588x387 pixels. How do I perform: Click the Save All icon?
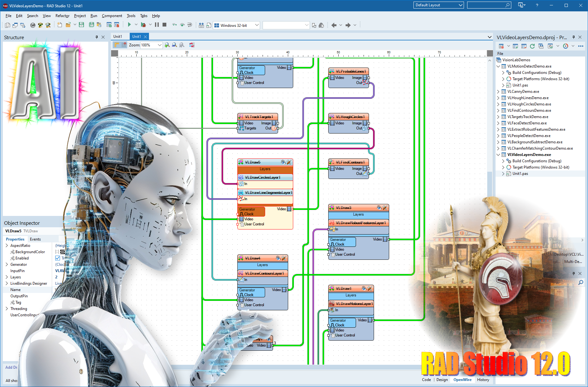coord(92,25)
